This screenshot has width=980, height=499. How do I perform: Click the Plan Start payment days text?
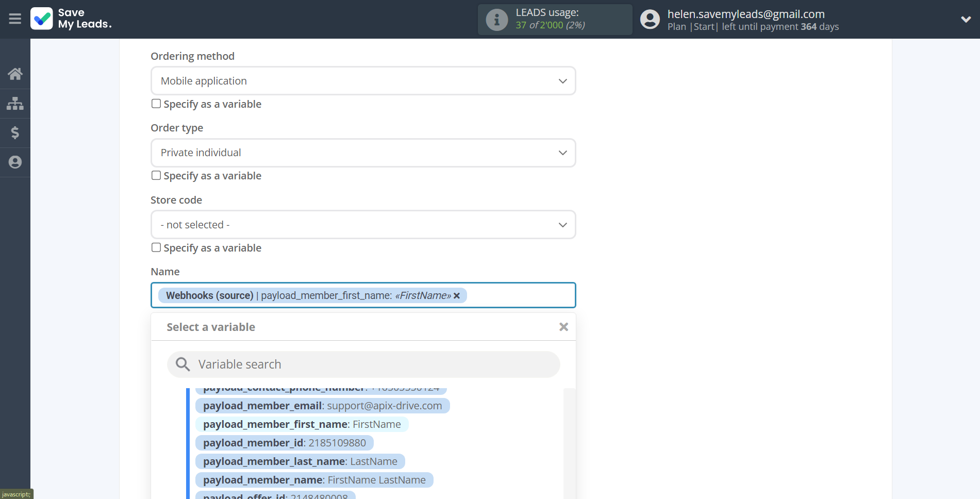(753, 27)
